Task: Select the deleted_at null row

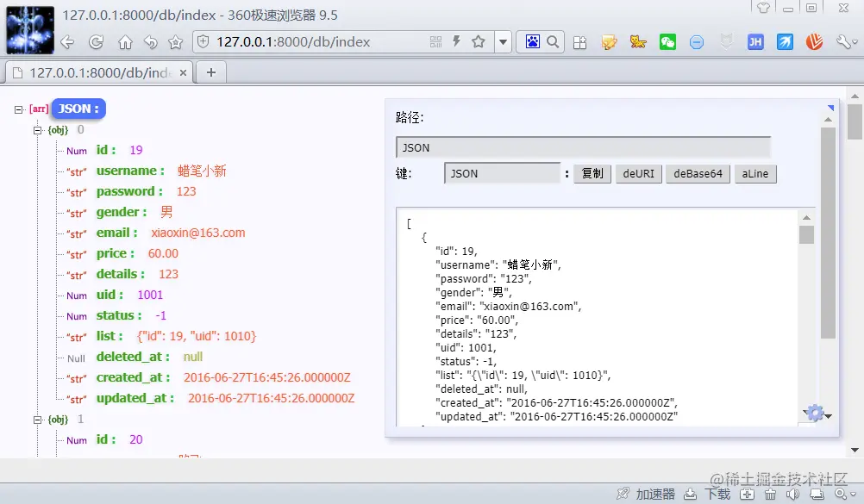Action: 135,357
